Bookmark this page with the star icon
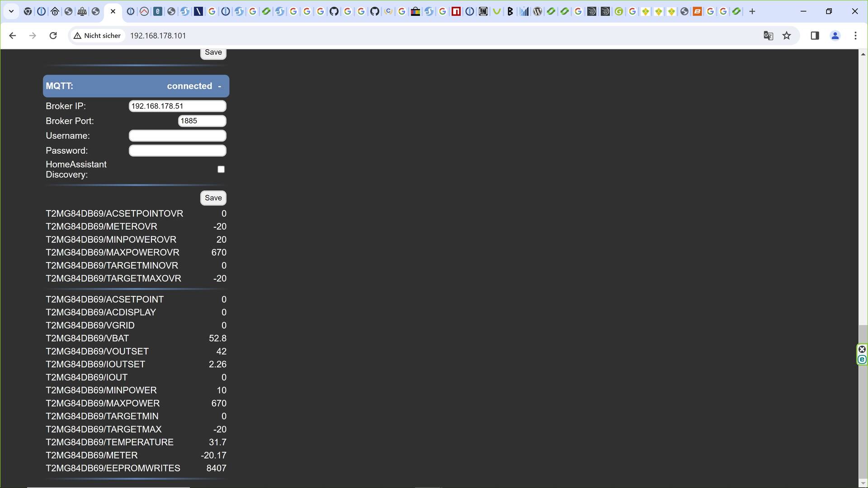The image size is (868, 488). [x=787, y=36]
